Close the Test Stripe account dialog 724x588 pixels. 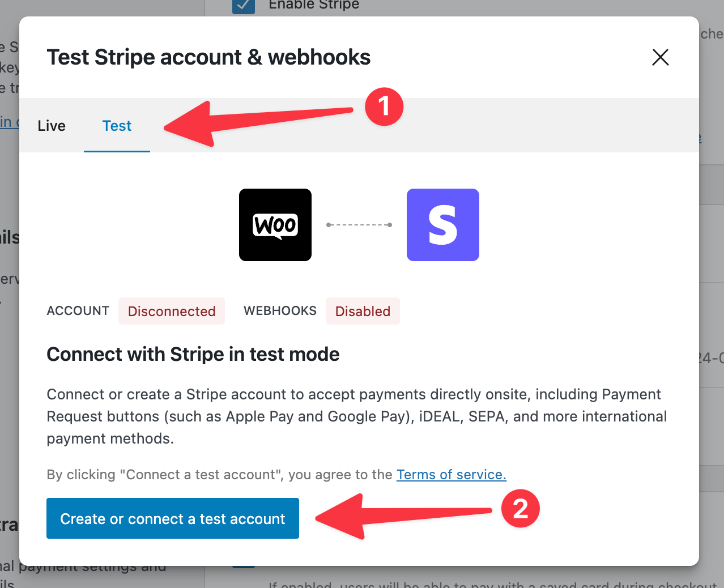click(x=661, y=57)
